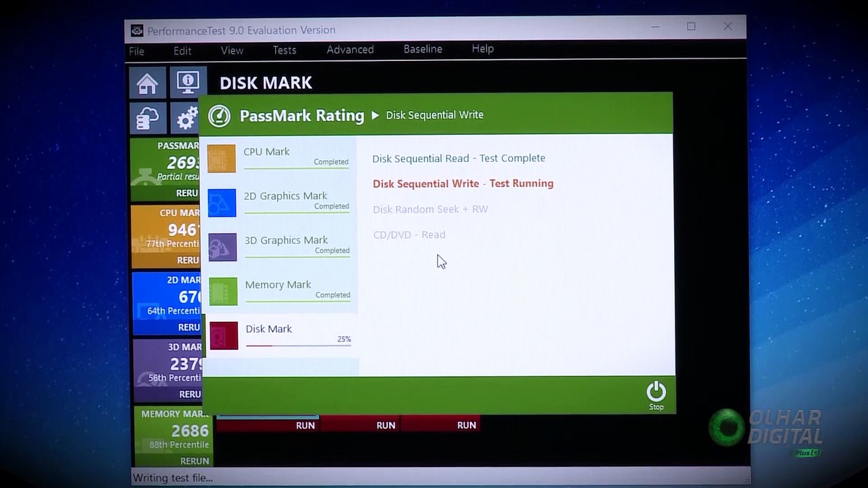This screenshot has height=488, width=868.
Task: Click the 'DISK MARK' heading
Action: 266,83
